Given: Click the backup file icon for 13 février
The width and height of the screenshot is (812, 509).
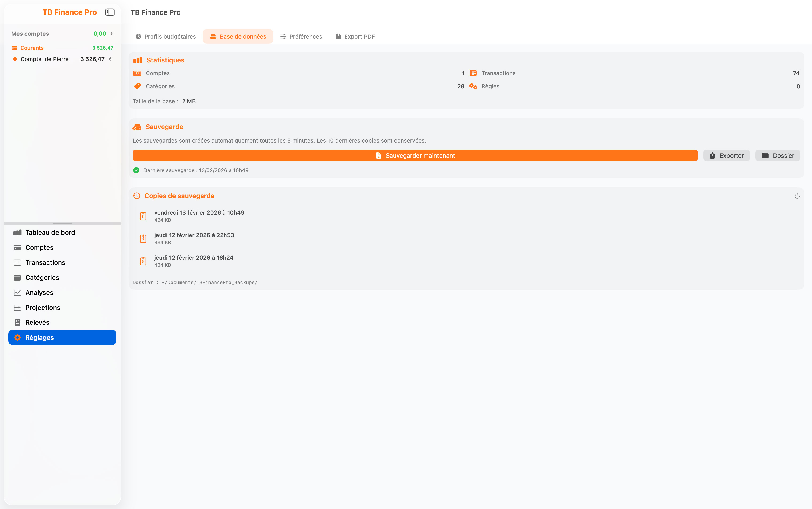Looking at the screenshot, I should pyautogui.click(x=143, y=216).
